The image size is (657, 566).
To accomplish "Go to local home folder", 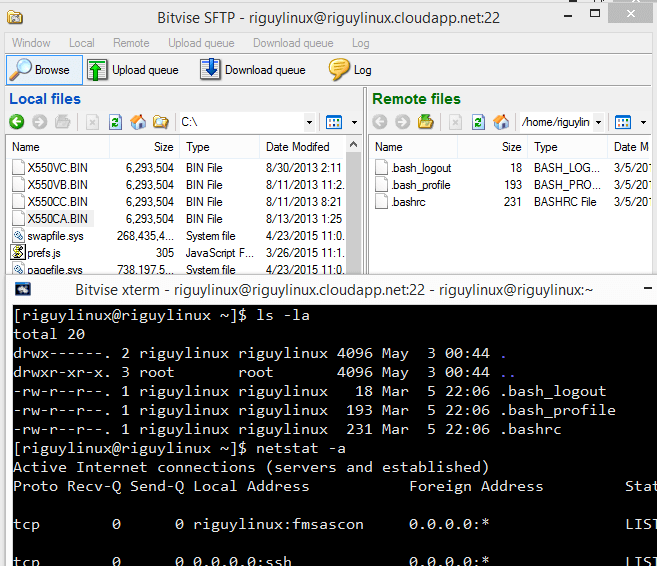I will tap(138, 122).
